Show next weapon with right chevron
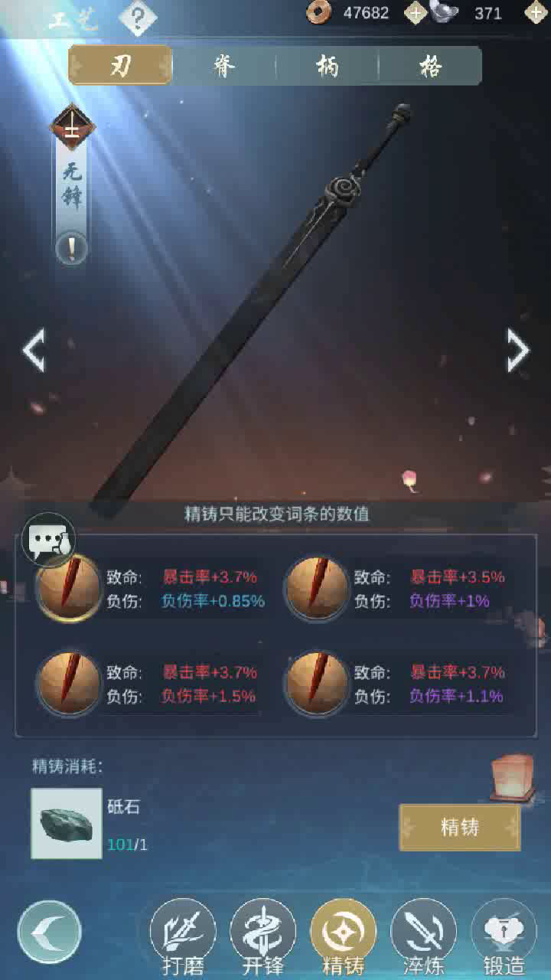 pyautogui.click(x=518, y=351)
